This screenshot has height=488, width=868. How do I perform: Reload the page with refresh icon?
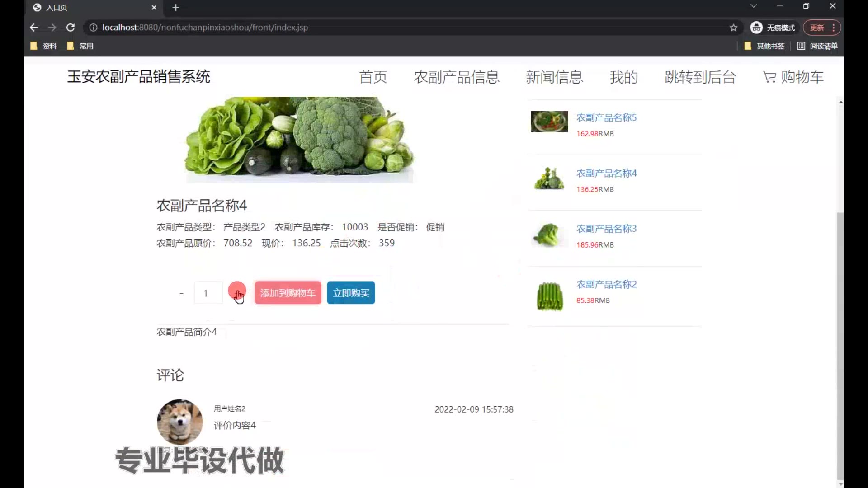tap(71, 28)
